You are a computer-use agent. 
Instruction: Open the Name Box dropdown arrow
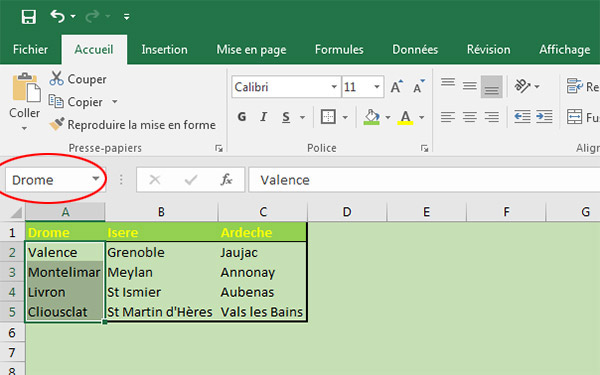click(x=96, y=179)
